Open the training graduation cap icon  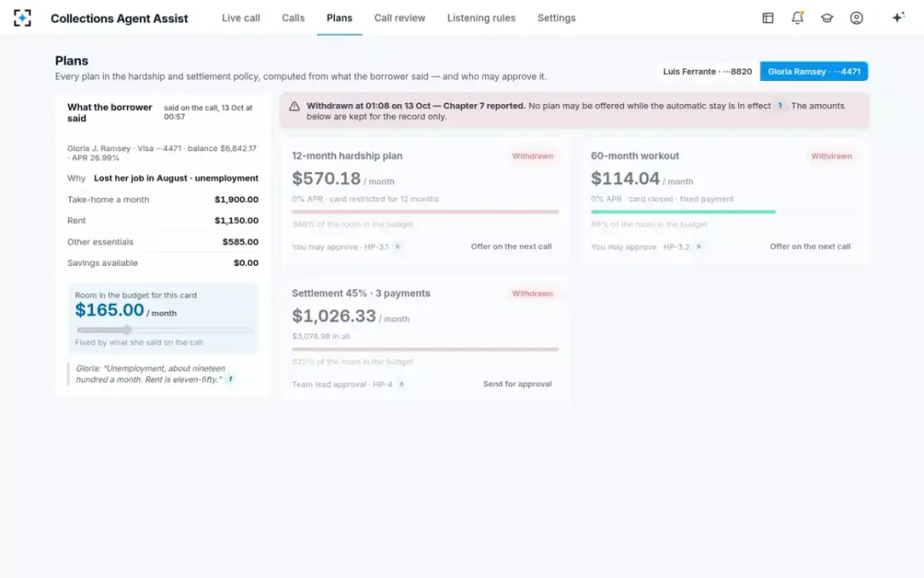point(827,18)
